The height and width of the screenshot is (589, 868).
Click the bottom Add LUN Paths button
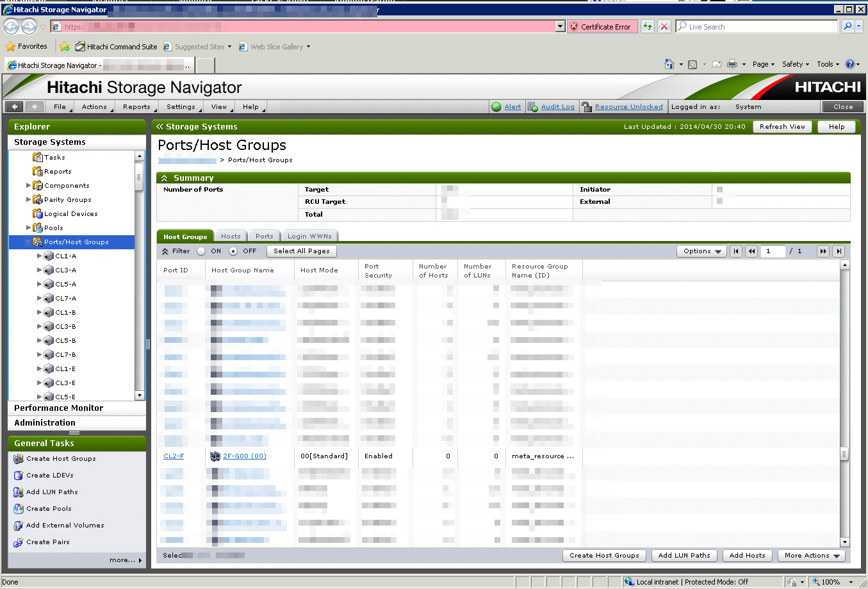click(x=684, y=556)
